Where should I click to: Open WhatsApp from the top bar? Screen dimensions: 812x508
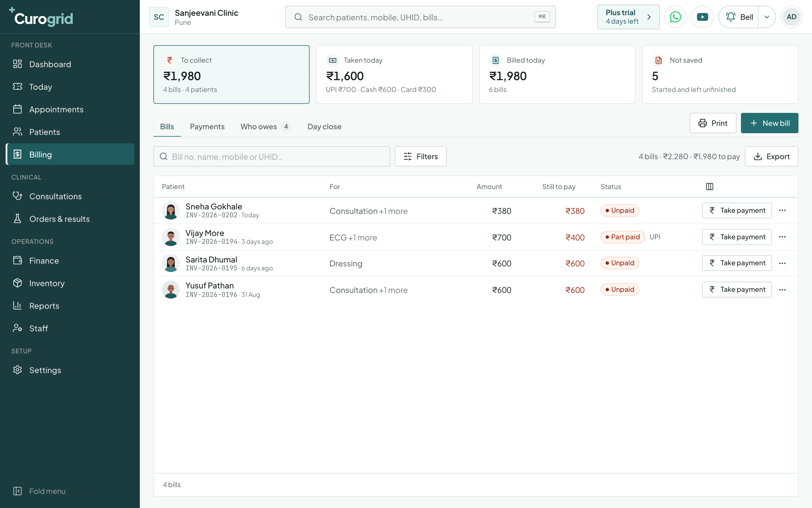pos(675,17)
